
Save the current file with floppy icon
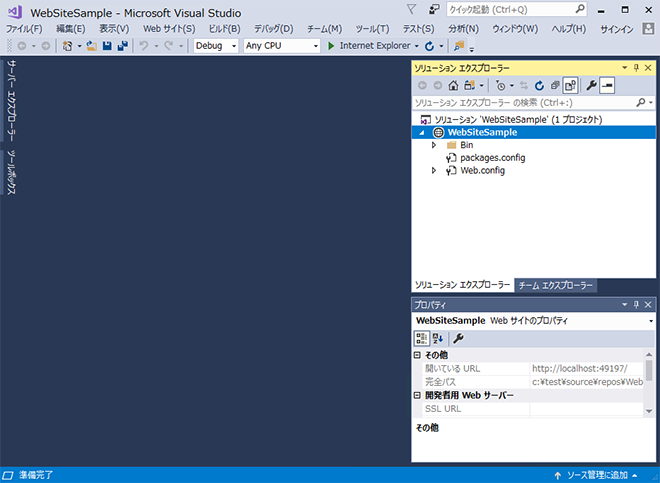pyautogui.click(x=107, y=46)
